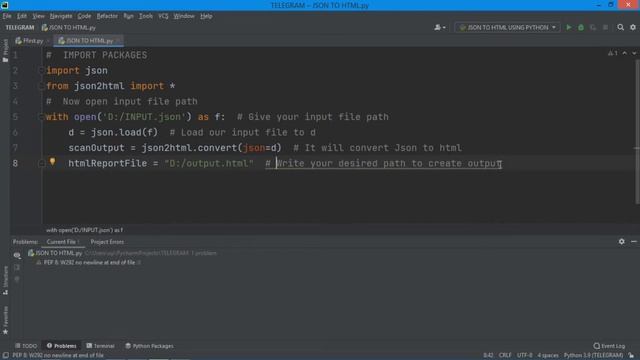The image size is (640, 360).
Task: Click the preview icon in Problems sidebar
Action: tap(17, 267)
